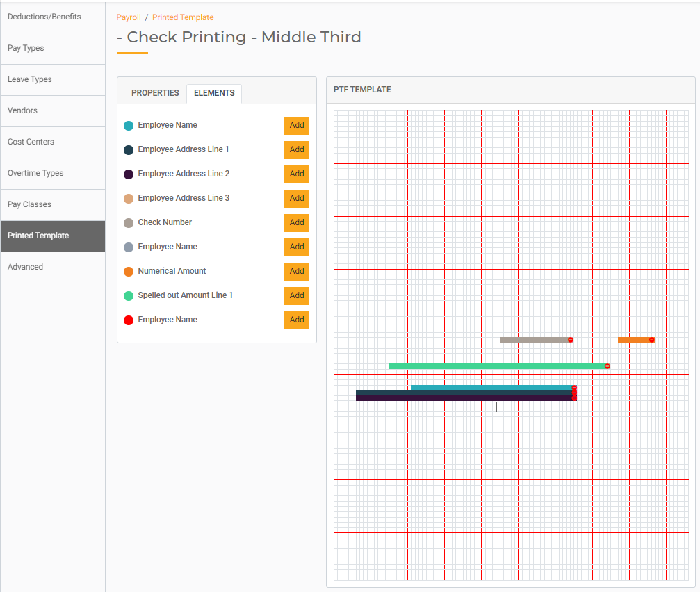Click dark navy dot for Address Line 1
Screen dimensions: 700x592
(129, 150)
